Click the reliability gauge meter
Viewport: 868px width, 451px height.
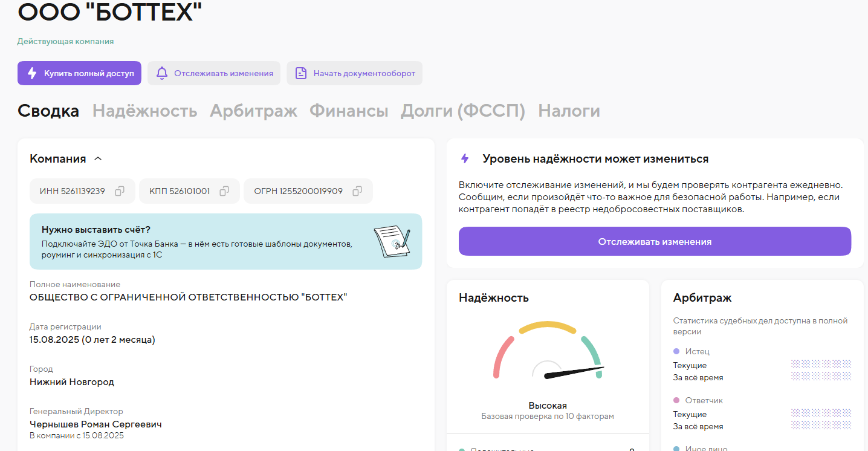tap(548, 354)
